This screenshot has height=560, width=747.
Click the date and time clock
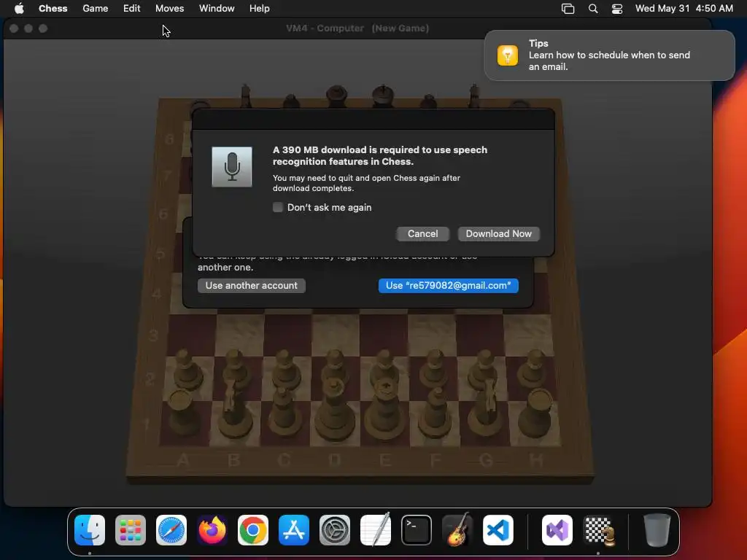(x=684, y=9)
